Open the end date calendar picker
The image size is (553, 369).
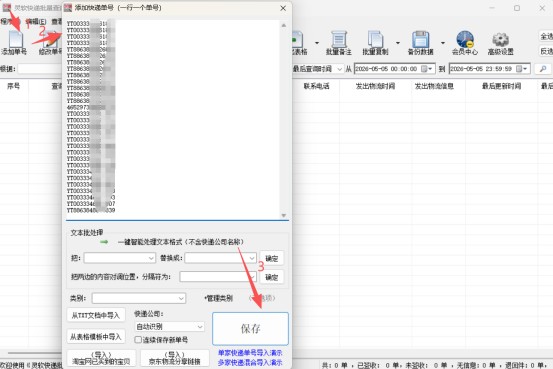(x=522, y=69)
